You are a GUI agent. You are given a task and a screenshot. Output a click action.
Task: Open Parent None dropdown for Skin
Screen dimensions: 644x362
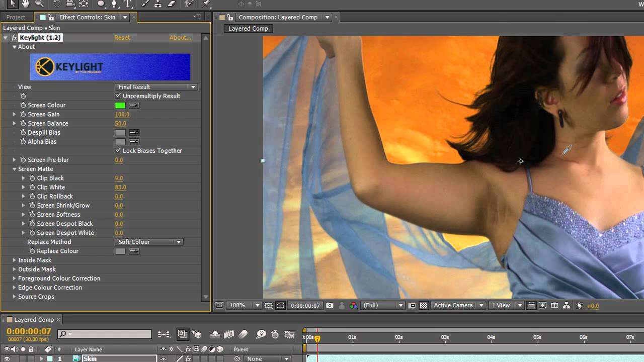click(x=267, y=358)
